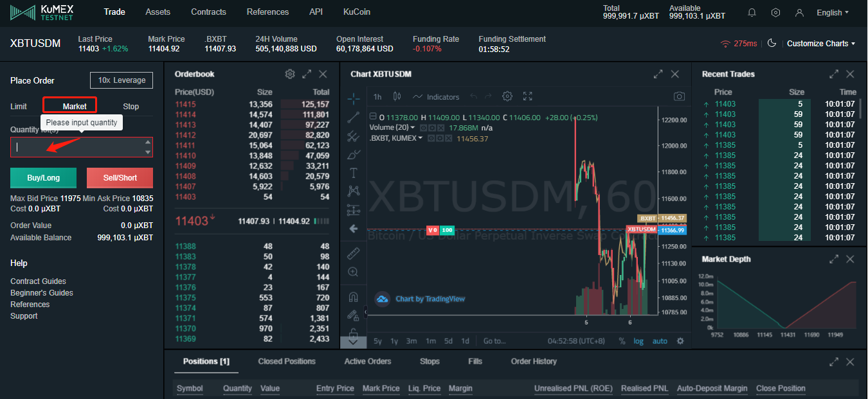Screen dimensions: 868x399
Task: Select the text annotation tool
Action: (354, 173)
